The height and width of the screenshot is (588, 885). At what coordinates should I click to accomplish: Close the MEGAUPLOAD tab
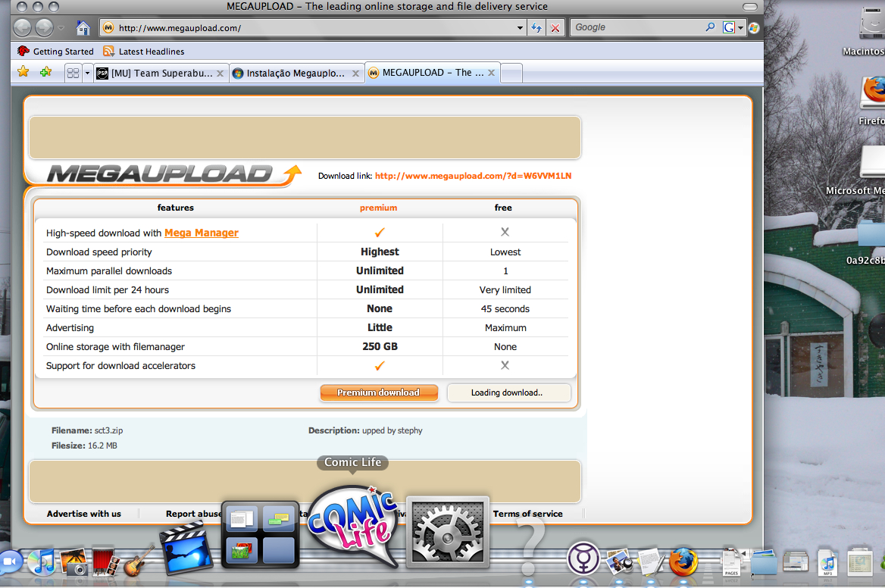(492, 73)
